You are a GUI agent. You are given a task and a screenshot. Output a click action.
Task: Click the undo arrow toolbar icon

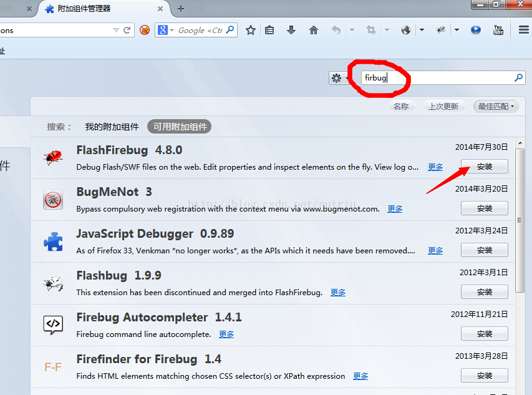(336, 30)
